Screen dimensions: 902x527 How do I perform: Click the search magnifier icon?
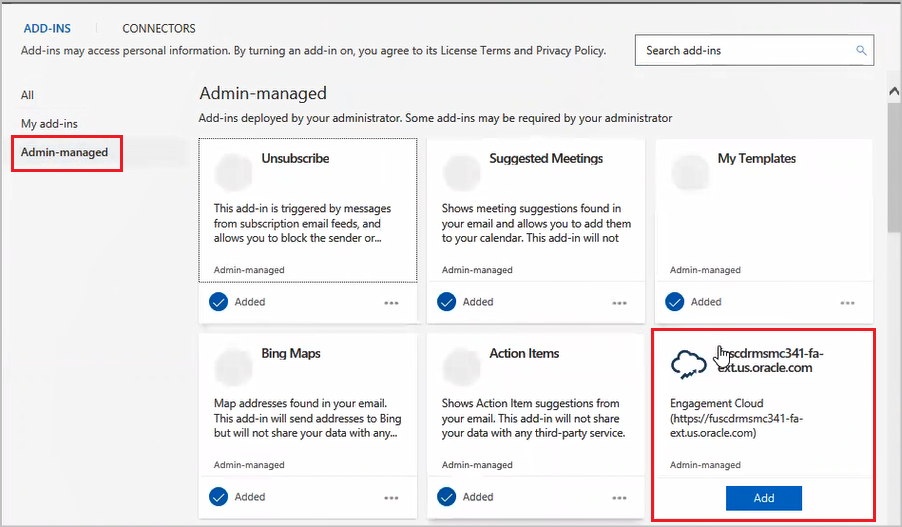[861, 51]
